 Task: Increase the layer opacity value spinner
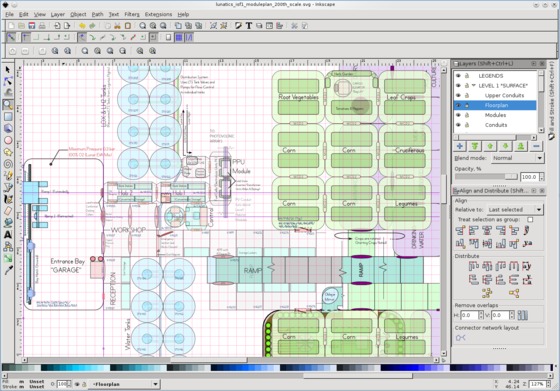542,175
